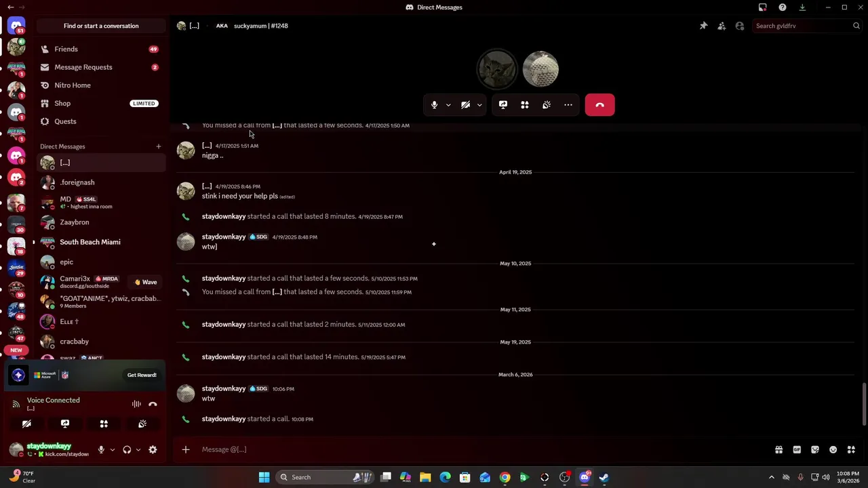
Task: Open the epic conversation
Action: pyautogui.click(x=101, y=262)
